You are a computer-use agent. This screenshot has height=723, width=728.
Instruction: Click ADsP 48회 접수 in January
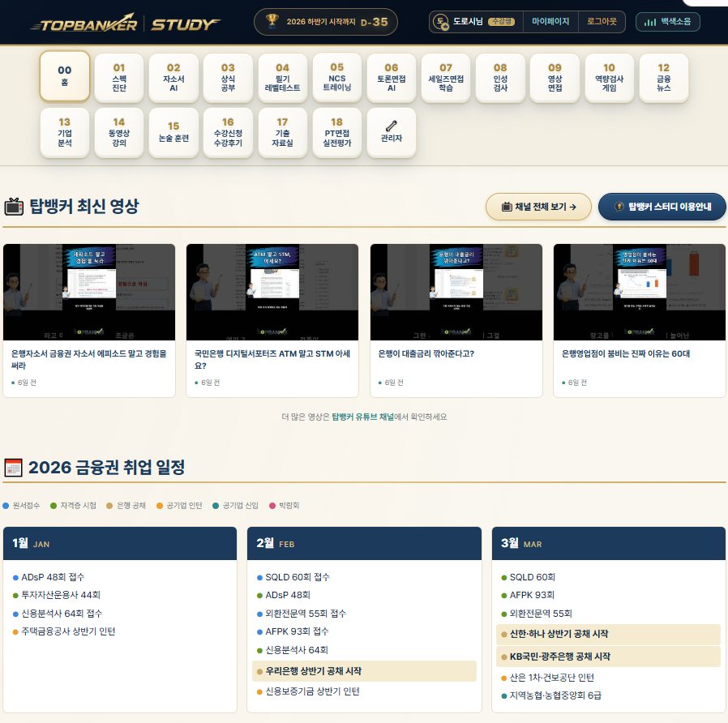[53, 577]
